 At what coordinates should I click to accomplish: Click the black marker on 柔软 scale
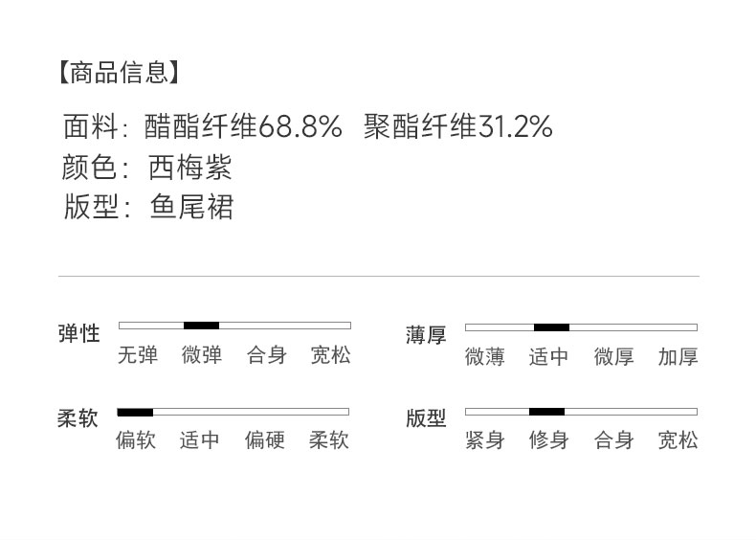pyautogui.click(x=135, y=412)
